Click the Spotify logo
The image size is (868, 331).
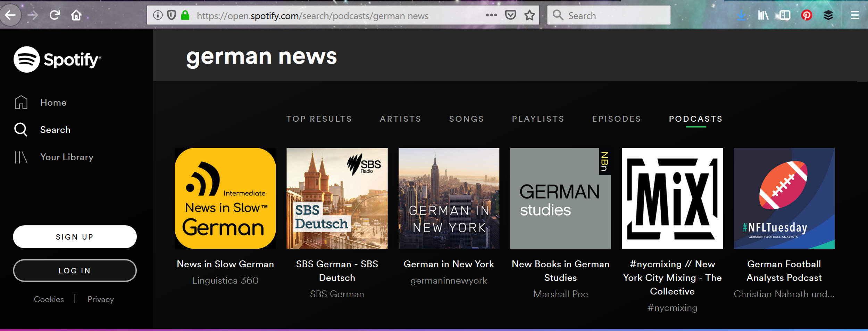click(58, 59)
